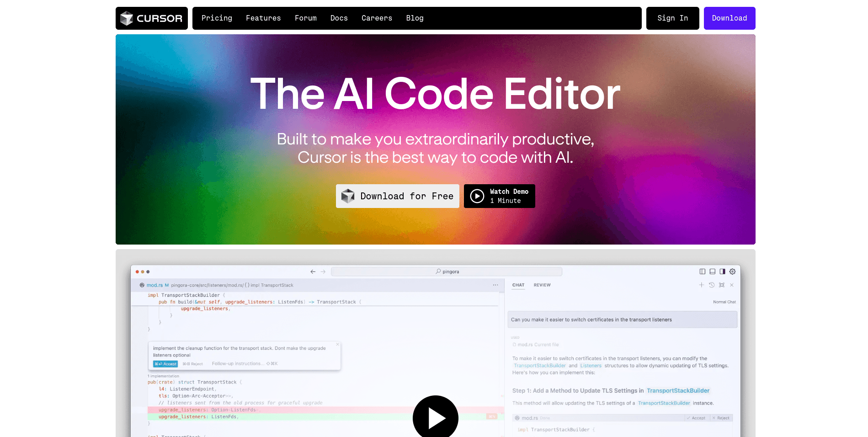Click the Cursor logo in header
Viewport: 868px width, 437px height.
tap(151, 18)
